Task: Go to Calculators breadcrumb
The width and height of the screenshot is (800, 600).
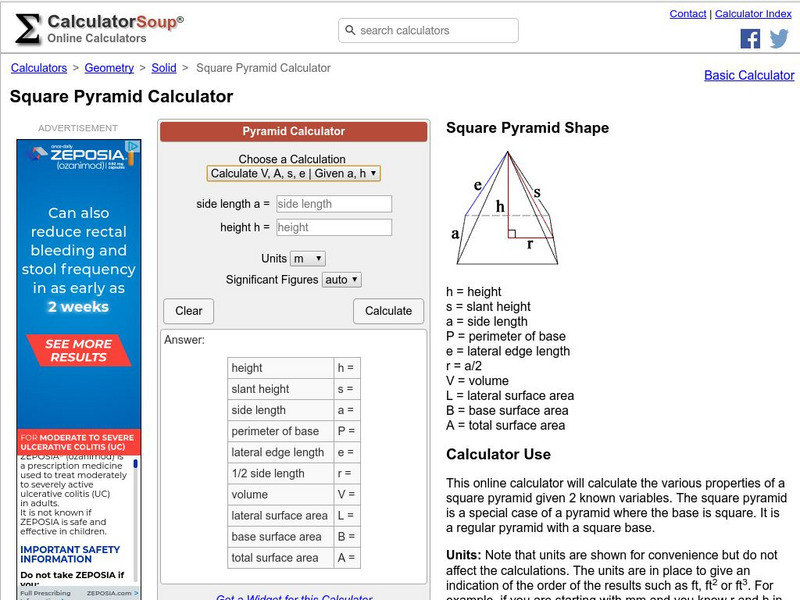Action: (39, 68)
